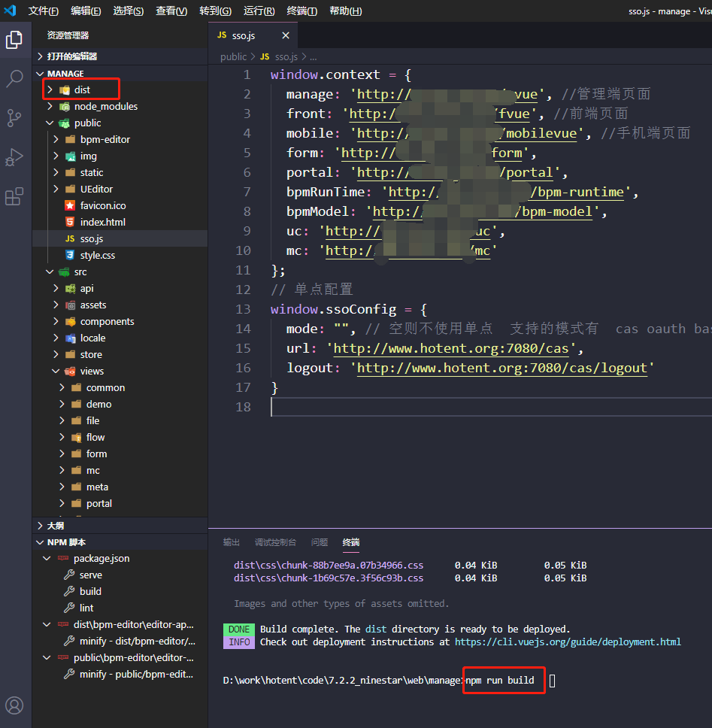Viewport: 712px width, 728px height.
Task: Click the cas/logout URL link
Action: coord(501,368)
